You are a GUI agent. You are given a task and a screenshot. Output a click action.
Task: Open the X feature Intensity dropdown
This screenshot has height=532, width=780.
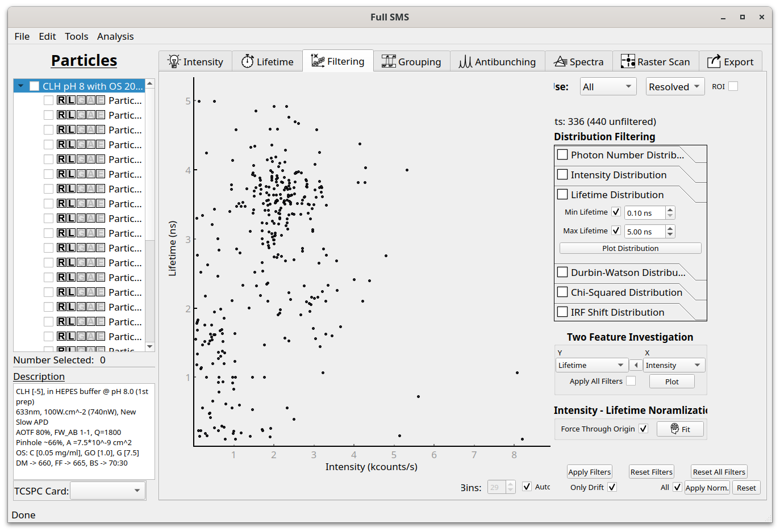[x=674, y=365]
